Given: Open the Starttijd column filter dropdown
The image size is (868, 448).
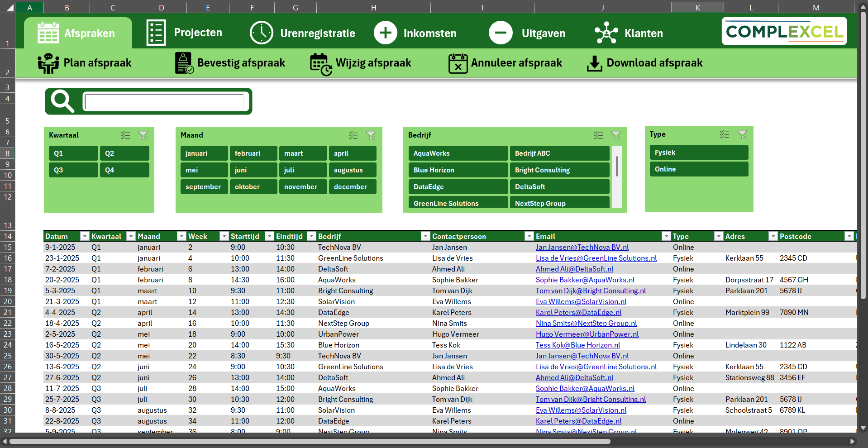Looking at the screenshot, I should 269,236.
